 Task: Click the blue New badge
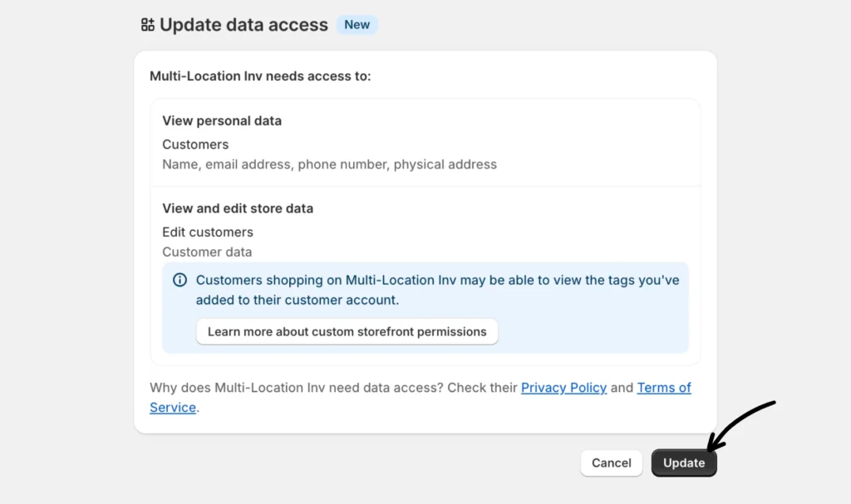[357, 25]
